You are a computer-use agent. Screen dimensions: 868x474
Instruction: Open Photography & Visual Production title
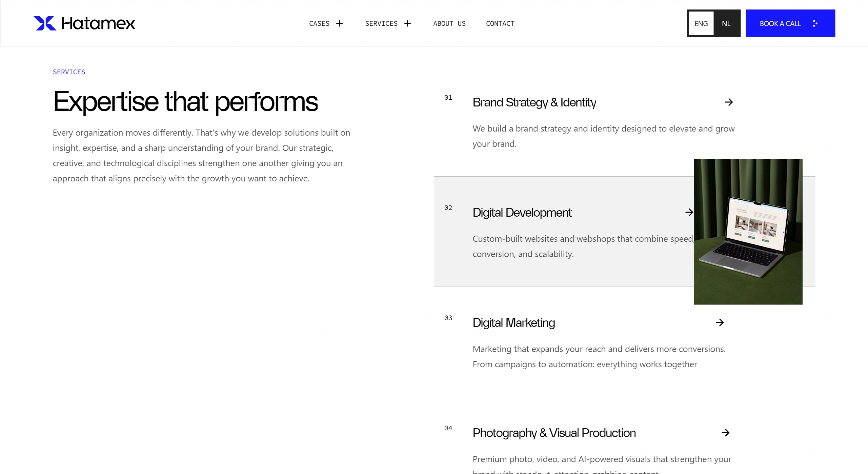tap(554, 433)
